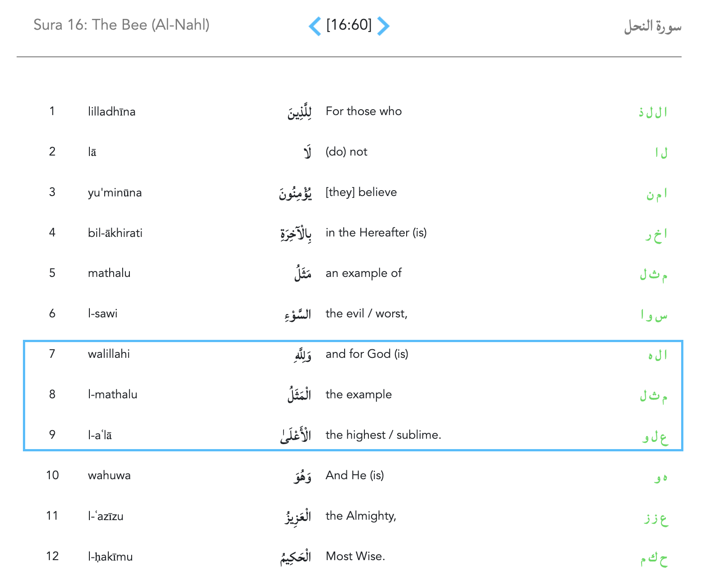Click root letters beside bil-ākhirati
Image resolution: width=709 pixels, height=588 pixels.
point(656,234)
